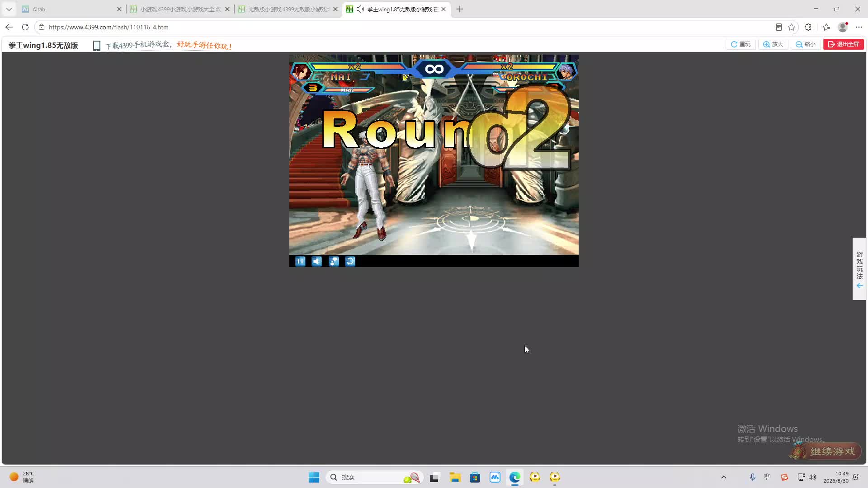Screen dimensions: 868x488
Task: Open browser extensions menu
Action: 808,27
